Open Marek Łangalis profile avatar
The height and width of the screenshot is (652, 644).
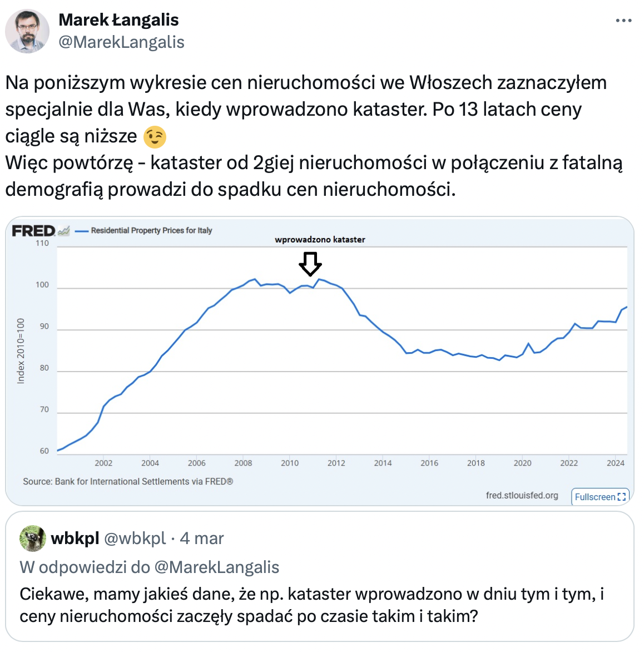tap(27, 31)
